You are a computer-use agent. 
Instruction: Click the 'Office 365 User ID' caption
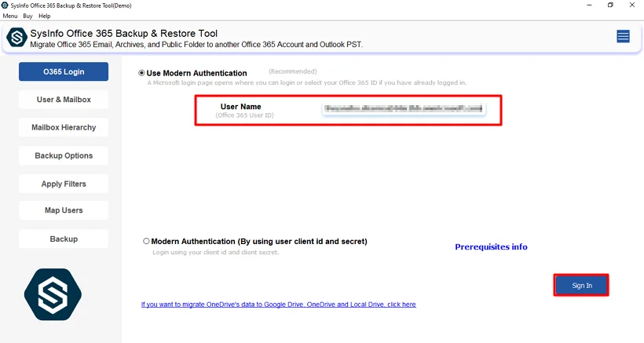click(x=245, y=115)
